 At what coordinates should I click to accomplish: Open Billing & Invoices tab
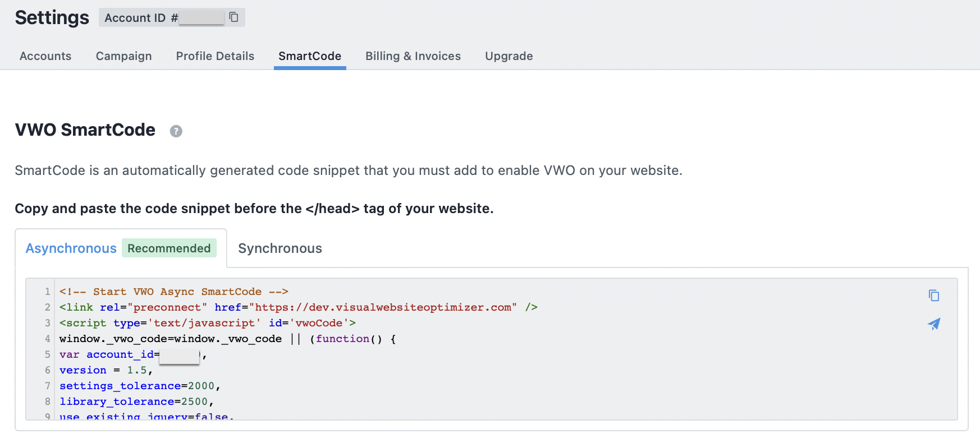pyautogui.click(x=413, y=56)
